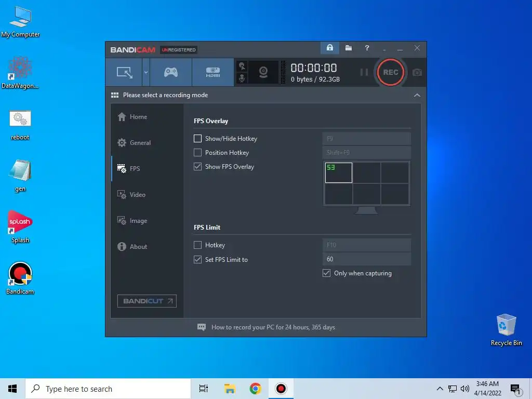Open the Home tab
The image size is (532, 399).
pyautogui.click(x=147, y=117)
